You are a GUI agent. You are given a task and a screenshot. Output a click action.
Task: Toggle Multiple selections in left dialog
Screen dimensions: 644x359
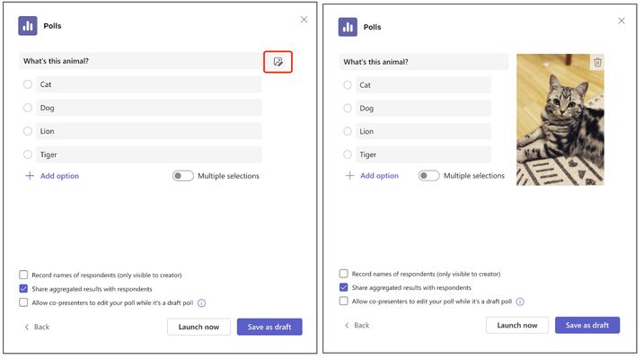tap(182, 176)
